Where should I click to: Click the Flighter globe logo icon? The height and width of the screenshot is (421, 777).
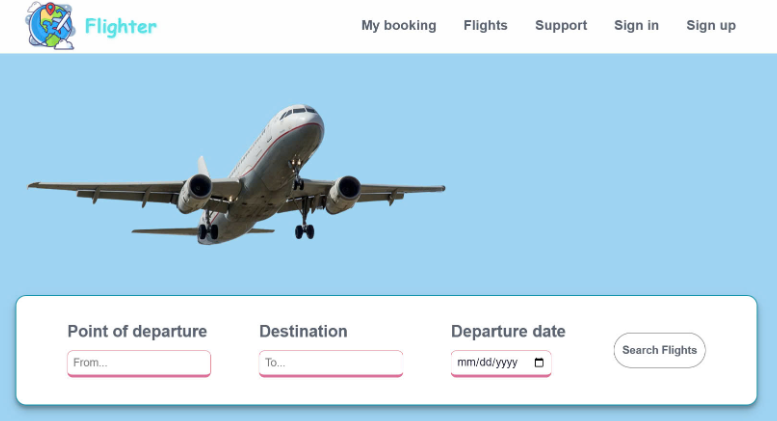(x=51, y=26)
